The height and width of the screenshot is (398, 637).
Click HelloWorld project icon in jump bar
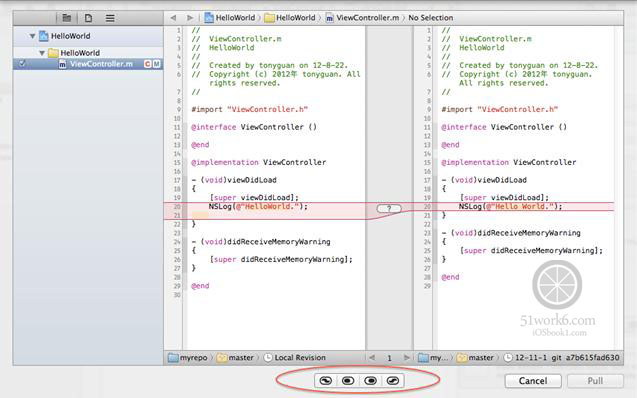209,18
